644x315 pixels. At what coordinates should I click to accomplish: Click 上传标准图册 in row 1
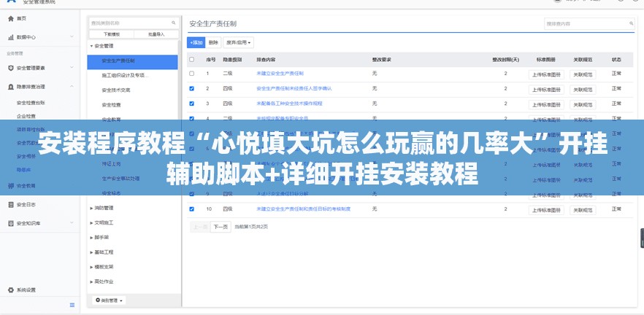[x=546, y=74]
